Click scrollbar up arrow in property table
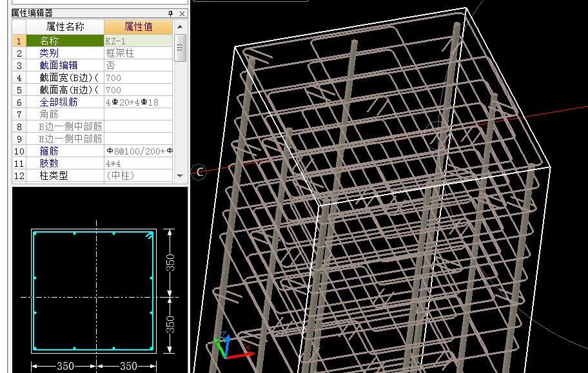The image size is (588, 373). [180, 27]
